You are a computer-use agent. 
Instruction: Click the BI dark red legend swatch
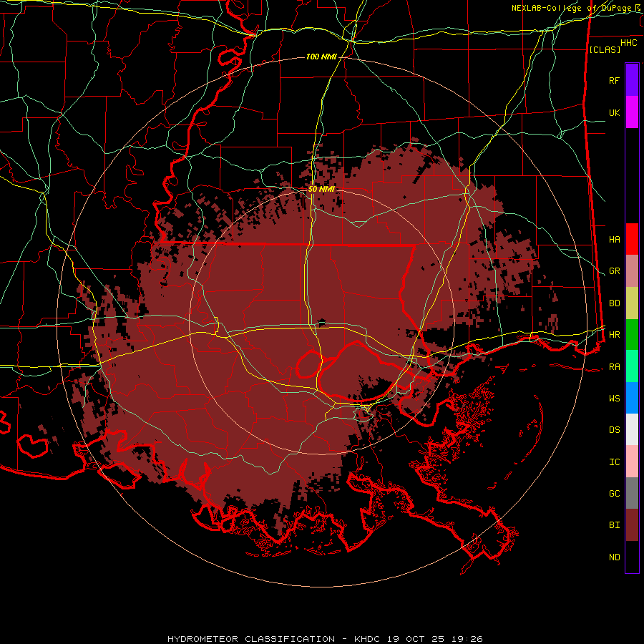(x=632, y=525)
